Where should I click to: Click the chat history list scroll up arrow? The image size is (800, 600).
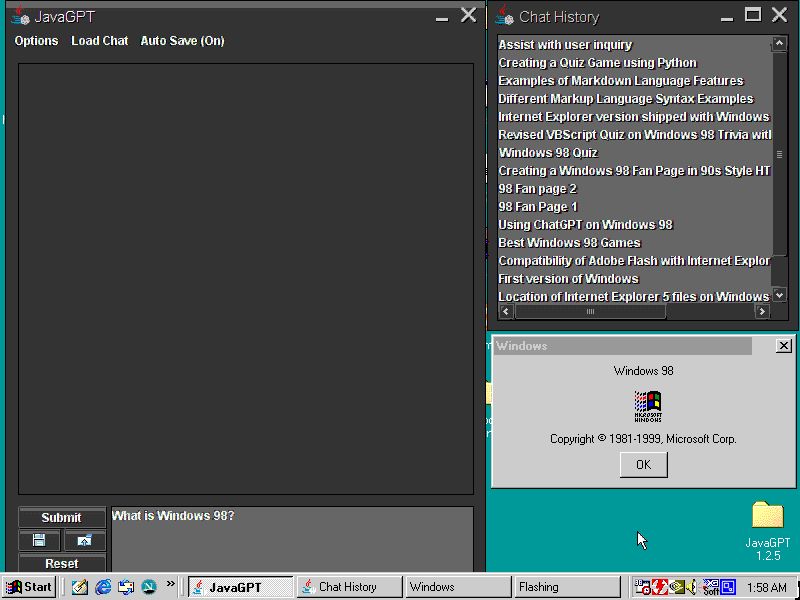pyautogui.click(x=779, y=43)
